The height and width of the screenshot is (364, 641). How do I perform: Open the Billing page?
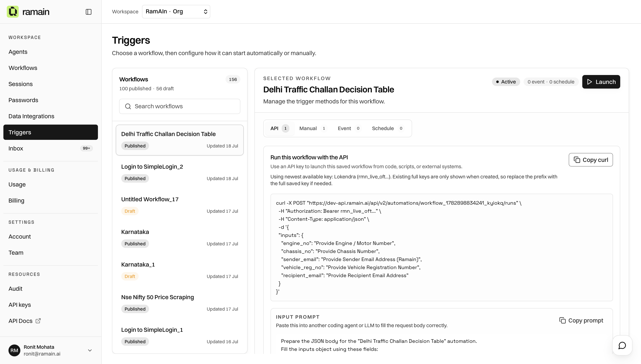50,200
